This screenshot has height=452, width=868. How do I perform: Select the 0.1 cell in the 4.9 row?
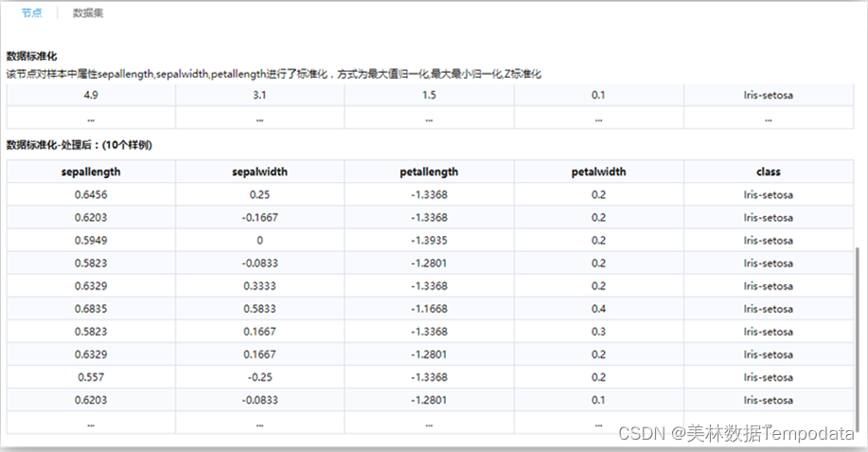(598, 96)
